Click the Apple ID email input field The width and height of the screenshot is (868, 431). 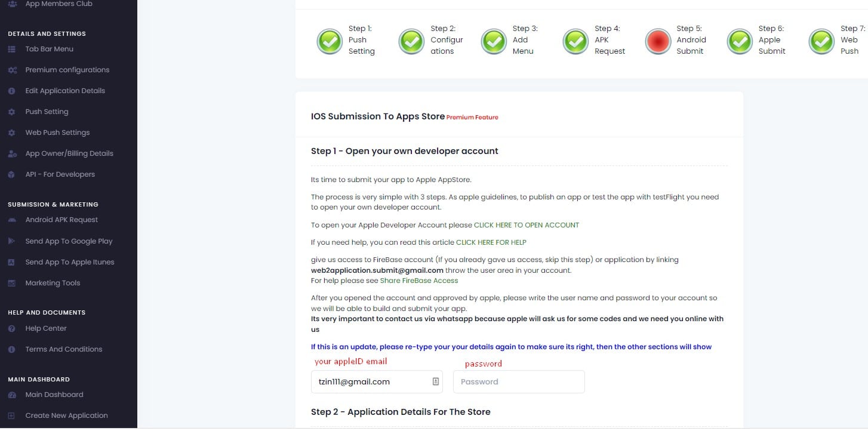tap(370, 382)
